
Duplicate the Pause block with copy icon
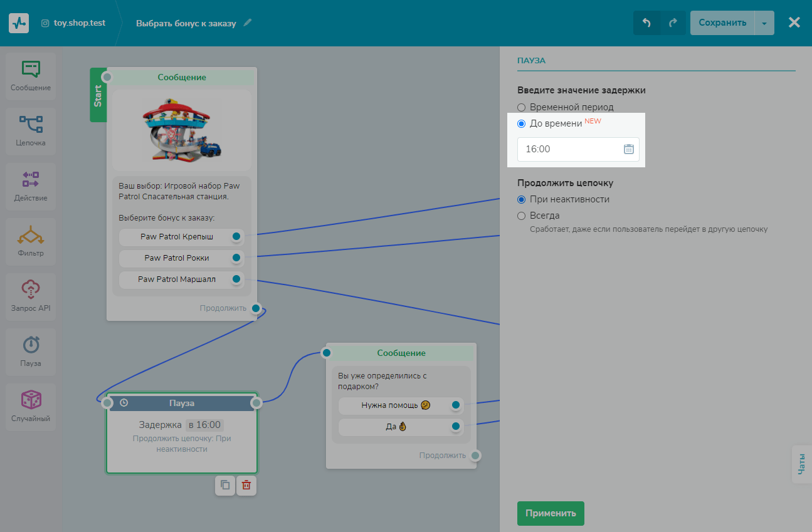[225, 485]
